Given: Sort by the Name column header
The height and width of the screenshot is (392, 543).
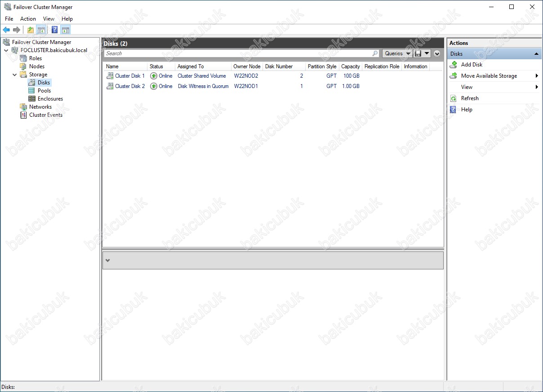Looking at the screenshot, I should [125, 66].
